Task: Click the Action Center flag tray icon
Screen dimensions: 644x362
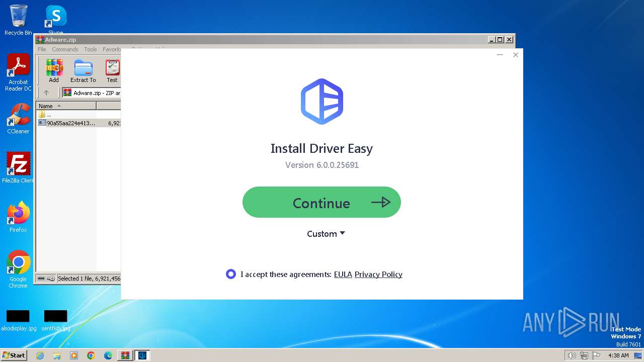Action: [596, 355]
